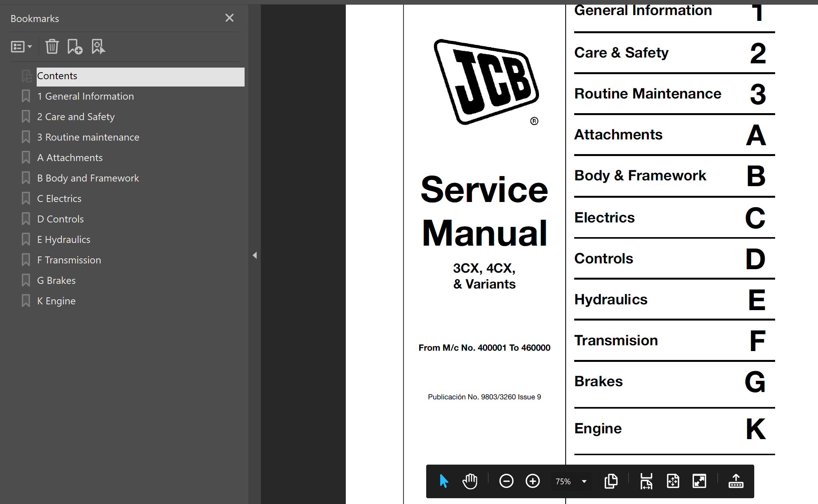818x504 pixels.
Task: Open bookmark 3 Routine maintenance
Action: (88, 137)
